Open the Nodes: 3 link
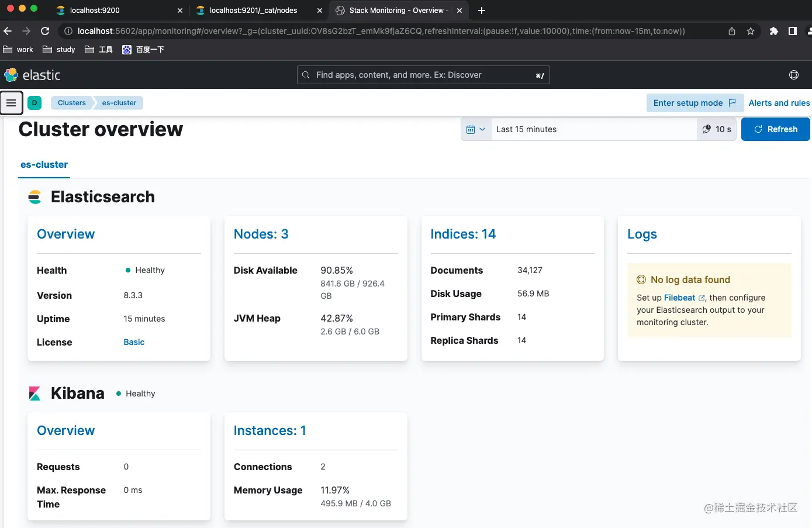The width and height of the screenshot is (812, 528). 261,234
